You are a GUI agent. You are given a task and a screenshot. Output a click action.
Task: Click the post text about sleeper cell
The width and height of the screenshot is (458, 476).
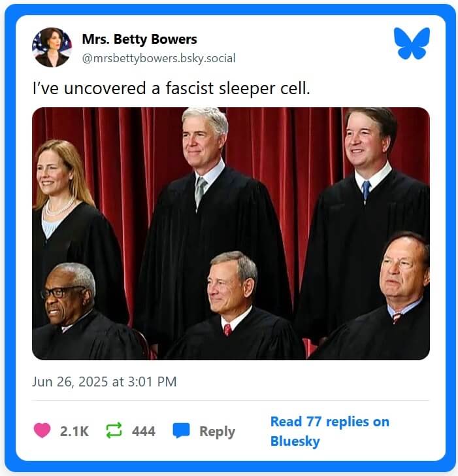pos(171,88)
